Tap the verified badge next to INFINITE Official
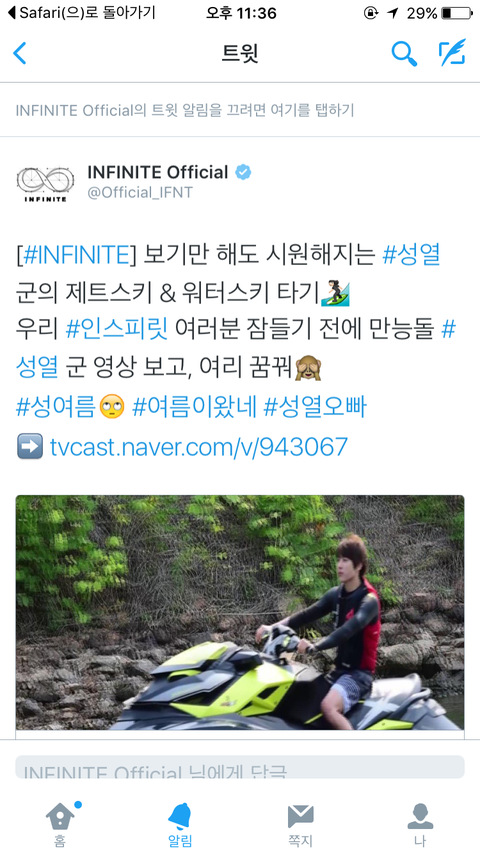Viewport: 480px width, 854px height. (x=243, y=173)
